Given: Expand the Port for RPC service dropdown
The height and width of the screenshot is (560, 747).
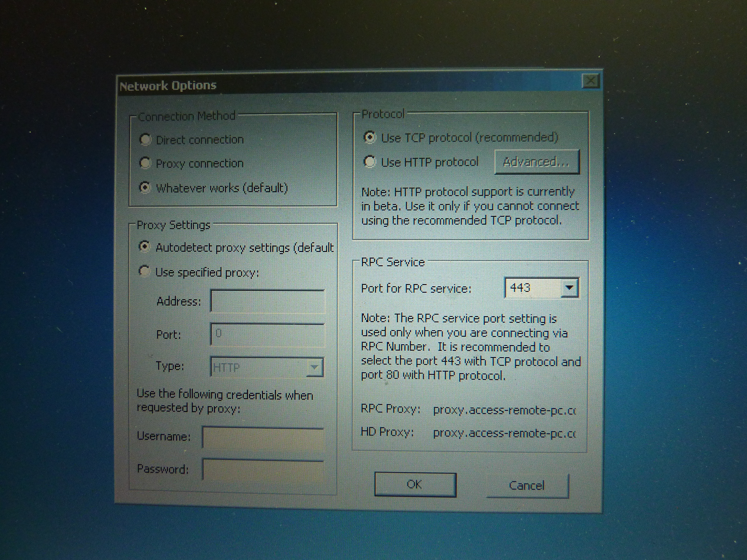Looking at the screenshot, I should point(569,288).
